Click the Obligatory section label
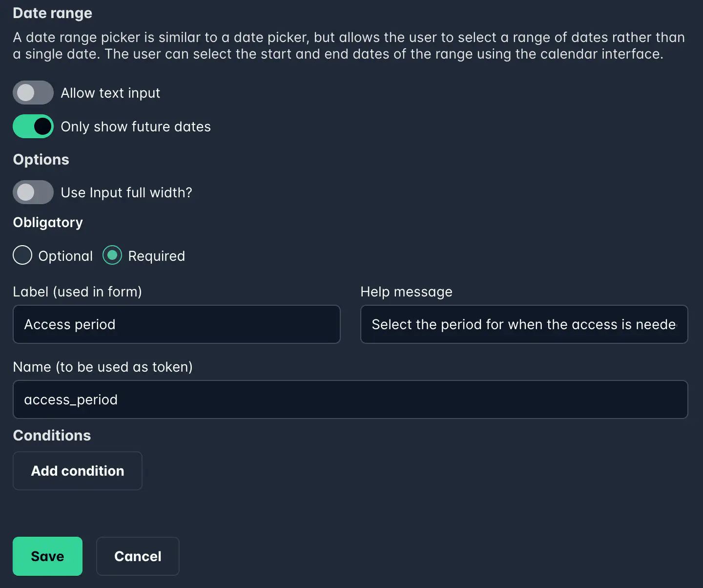This screenshot has height=588, width=703. pos(47,222)
